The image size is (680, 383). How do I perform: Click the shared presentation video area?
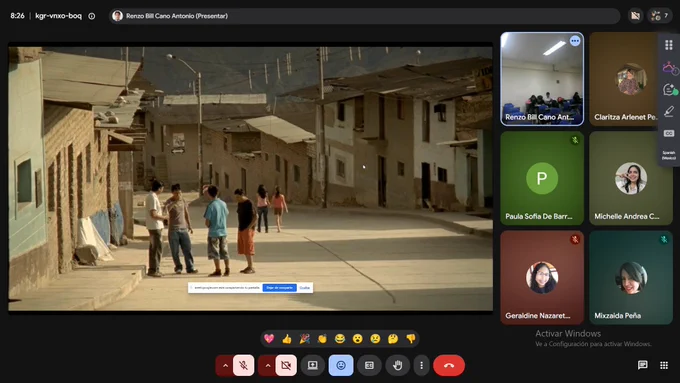pos(250,179)
